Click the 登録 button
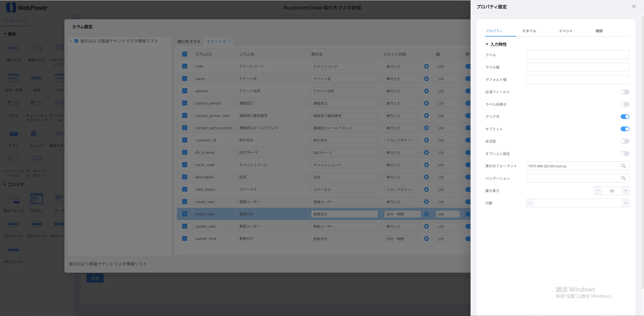This screenshot has height=316, width=644. (x=95, y=278)
